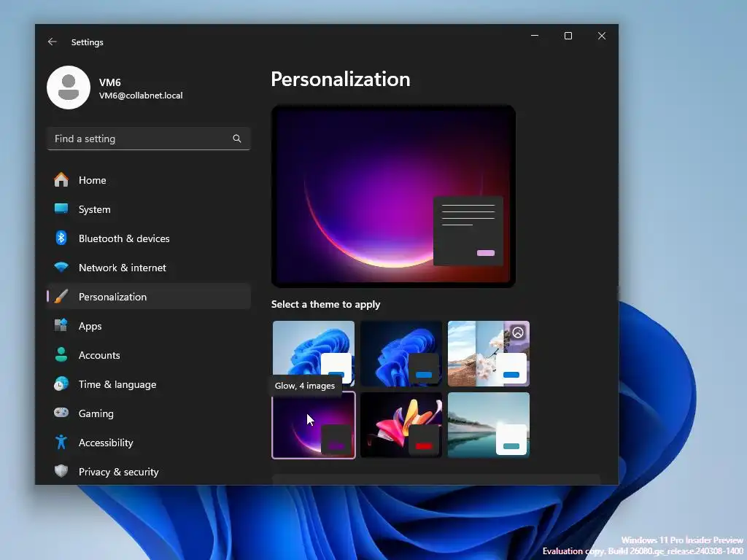
Task: Apply the Windows dark bloom theme
Action: coord(401,354)
